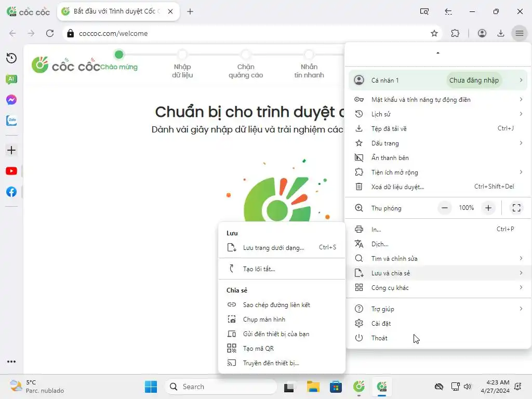Click the taskbar volume icon
This screenshot has height=399, width=532.
(468, 387)
